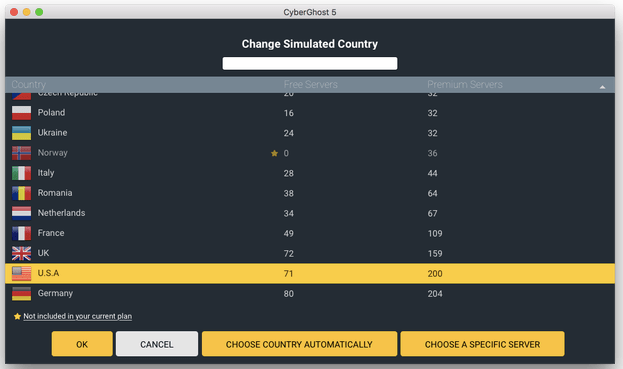This screenshot has width=623, height=369.
Task: Open the 'Not included in your current plan' link
Action: point(77,316)
